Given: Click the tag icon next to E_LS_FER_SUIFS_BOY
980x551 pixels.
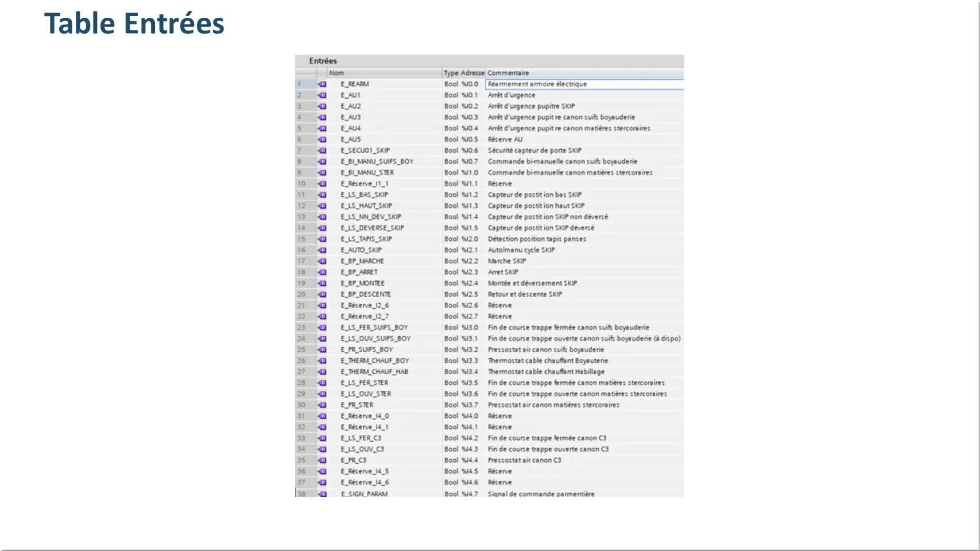Looking at the screenshot, I should click(322, 328).
